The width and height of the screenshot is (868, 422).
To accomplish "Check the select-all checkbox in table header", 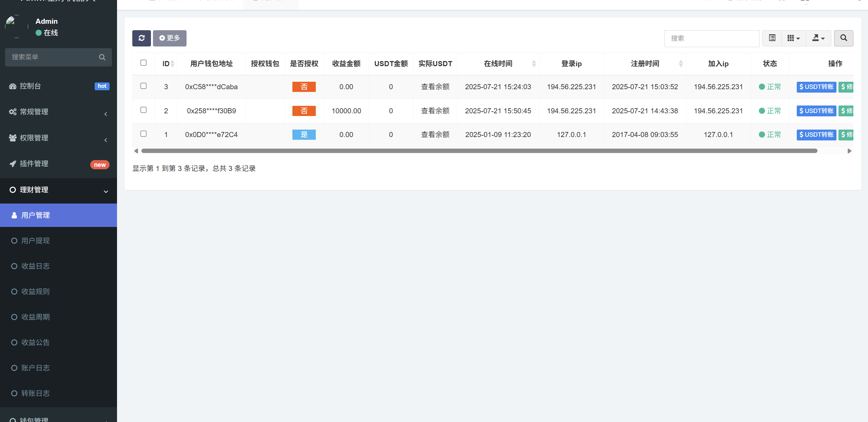I will pos(143,63).
